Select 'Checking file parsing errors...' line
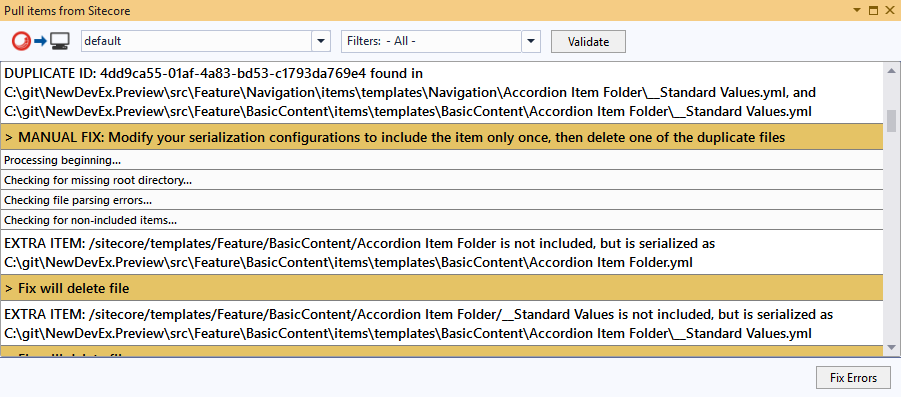901x397 pixels. pos(442,200)
